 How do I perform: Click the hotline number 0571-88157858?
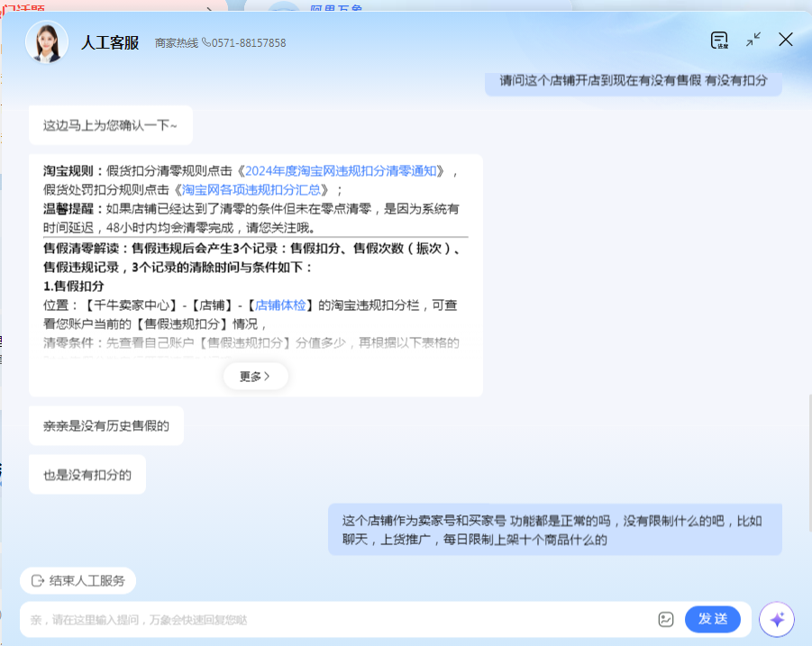click(249, 43)
